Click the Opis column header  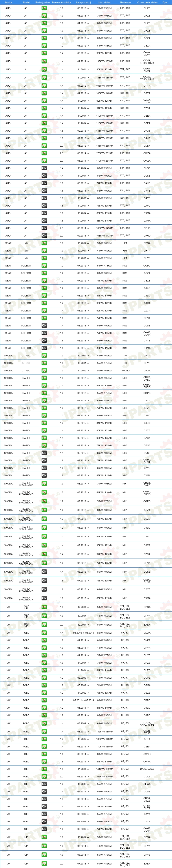pos(165,2)
